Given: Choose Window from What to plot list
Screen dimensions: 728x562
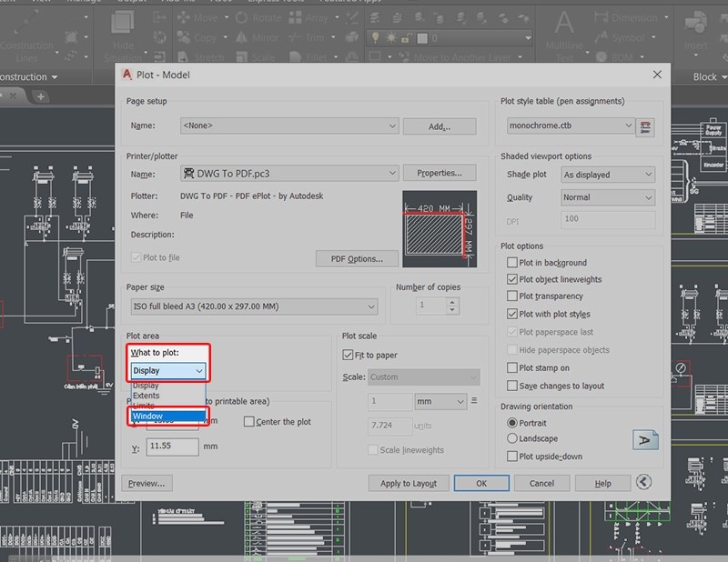Looking at the screenshot, I should click(x=148, y=416).
